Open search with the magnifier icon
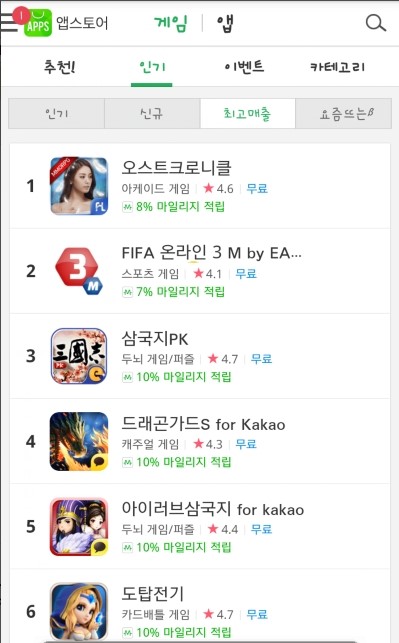The image size is (399, 643). coord(376,23)
